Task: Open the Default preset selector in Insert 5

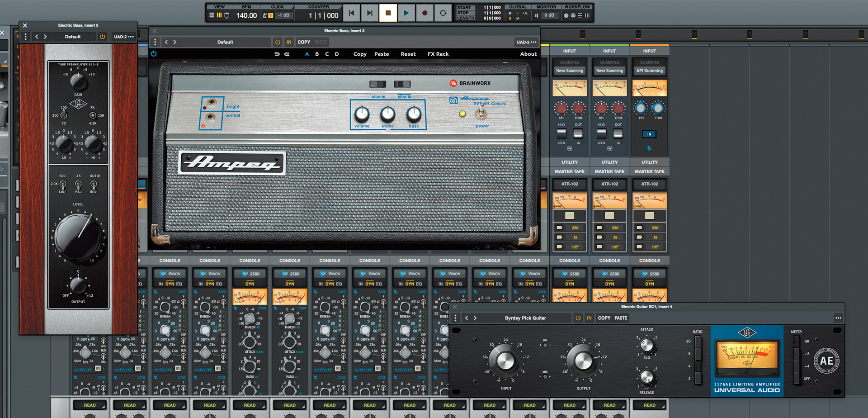Action: (x=72, y=37)
